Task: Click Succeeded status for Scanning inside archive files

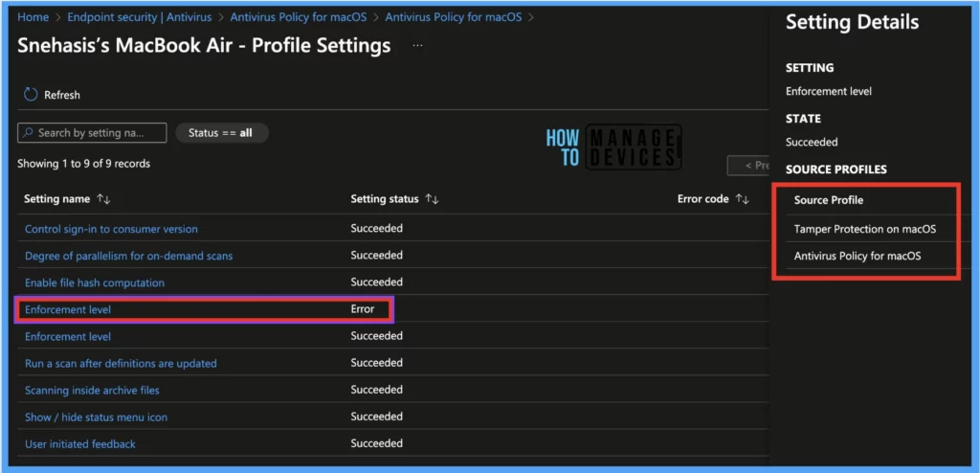Action: (x=376, y=390)
